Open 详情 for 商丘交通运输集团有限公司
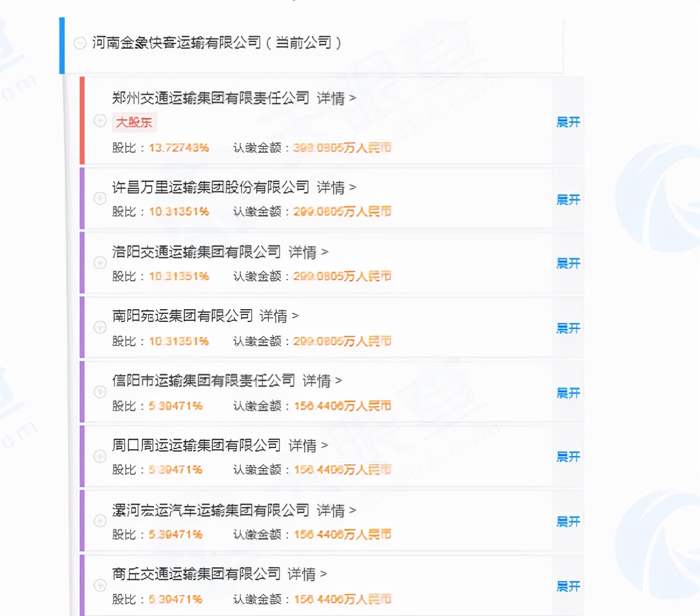Viewport: 700px width, 616px height. [x=306, y=575]
